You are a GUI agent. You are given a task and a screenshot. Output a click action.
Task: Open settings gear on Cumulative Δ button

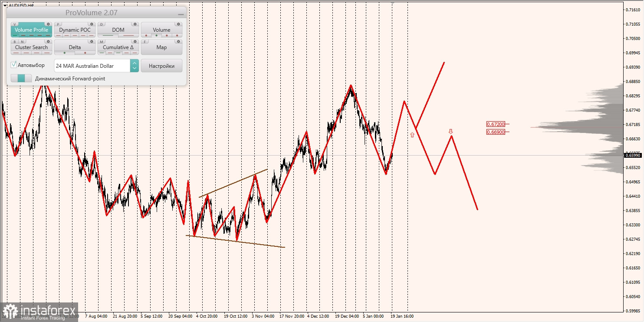(135, 41)
